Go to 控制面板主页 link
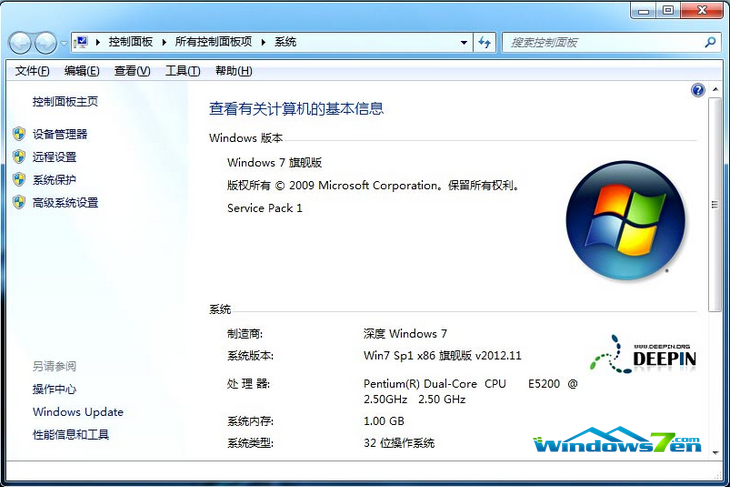 pos(65,101)
